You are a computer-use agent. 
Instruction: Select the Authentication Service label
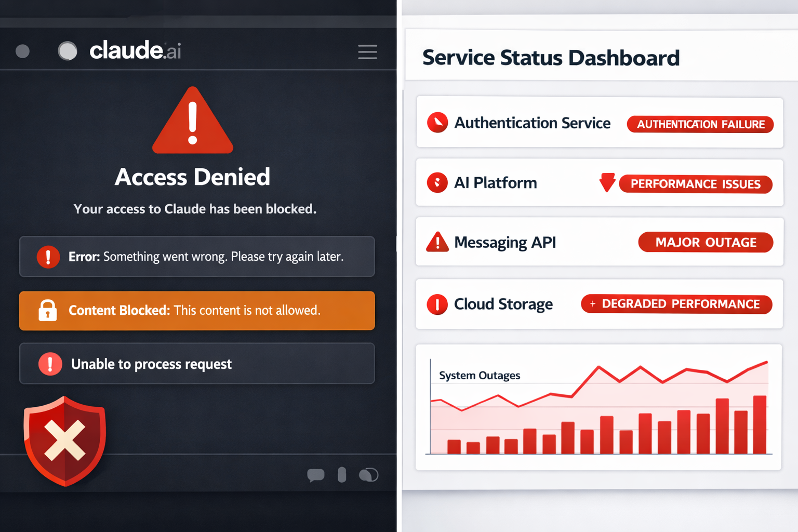coord(533,123)
